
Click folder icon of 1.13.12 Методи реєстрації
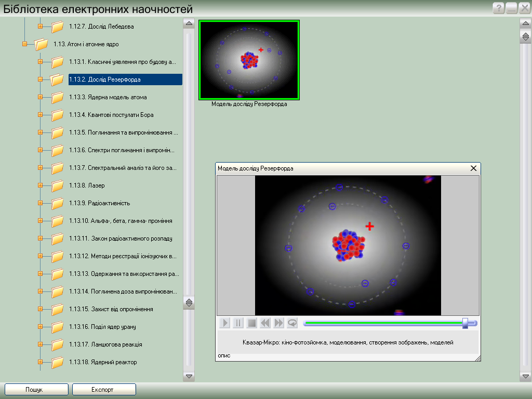click(x=57, y=256)
